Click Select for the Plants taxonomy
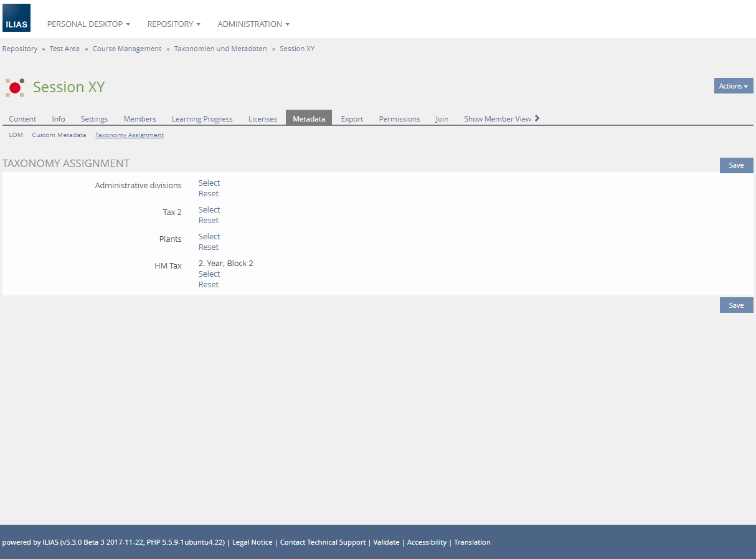756x559 pixels. pos(209,237)
